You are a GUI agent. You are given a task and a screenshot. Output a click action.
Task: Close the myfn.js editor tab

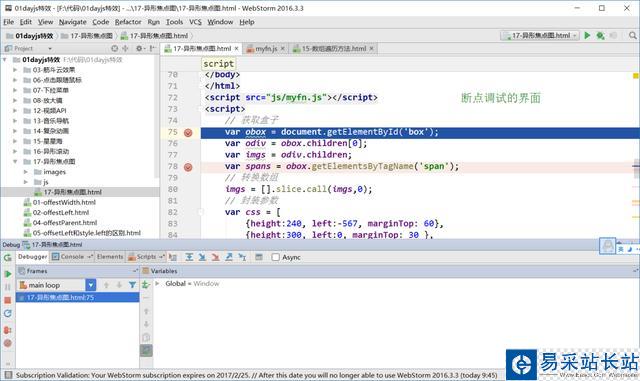point(282,49)
